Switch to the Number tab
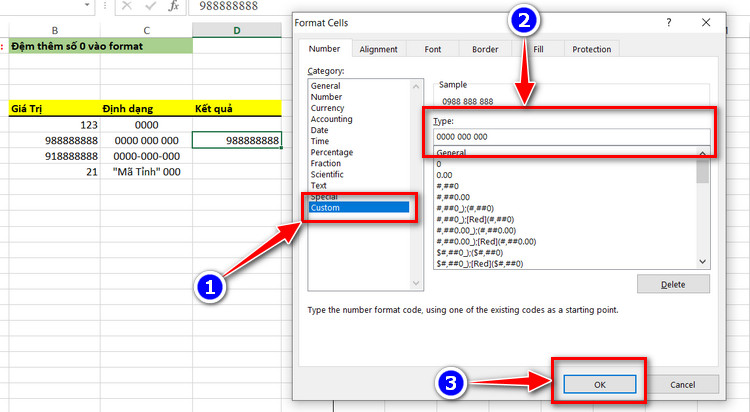Image resolution: width=750 pixels, height=412 pixels. click(324, 49)
